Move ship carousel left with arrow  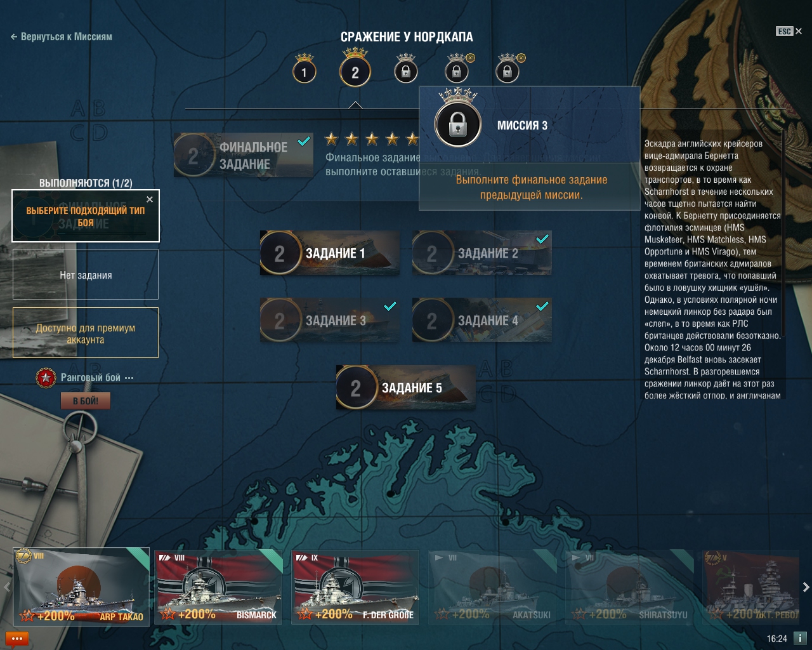[x=6, y=587]
